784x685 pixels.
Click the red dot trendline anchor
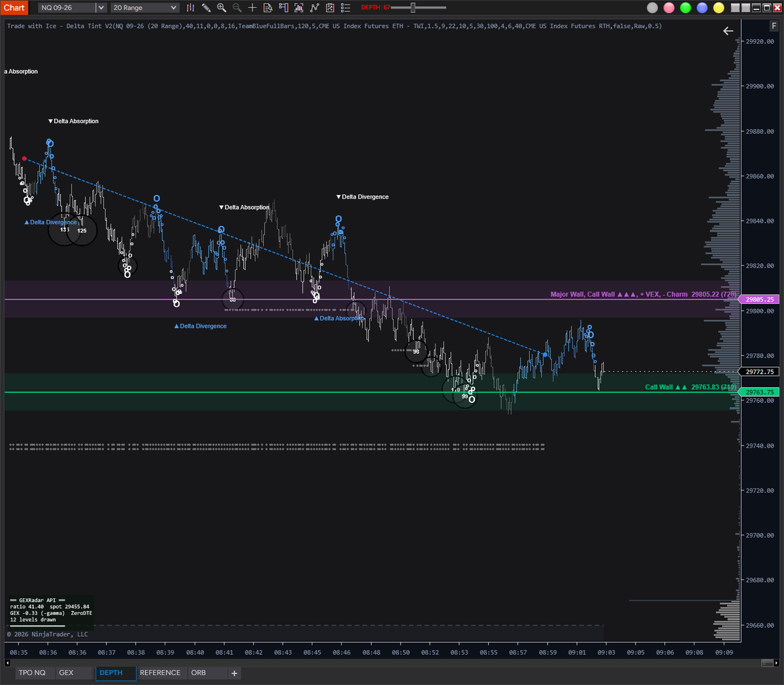point(24,159)
